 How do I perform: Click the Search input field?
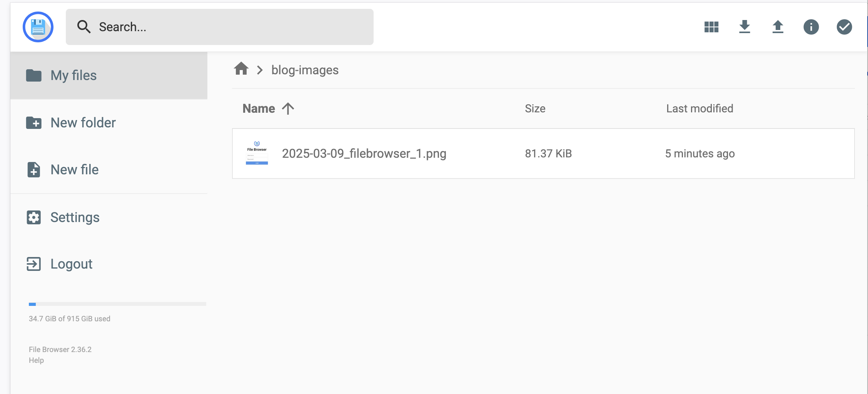click(x=231, y=27)
